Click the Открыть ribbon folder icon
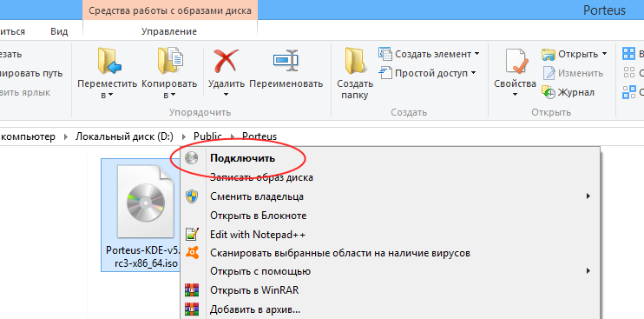Viewport: 644px width, 319px height. pyautogui.click(x=549, y=54)
